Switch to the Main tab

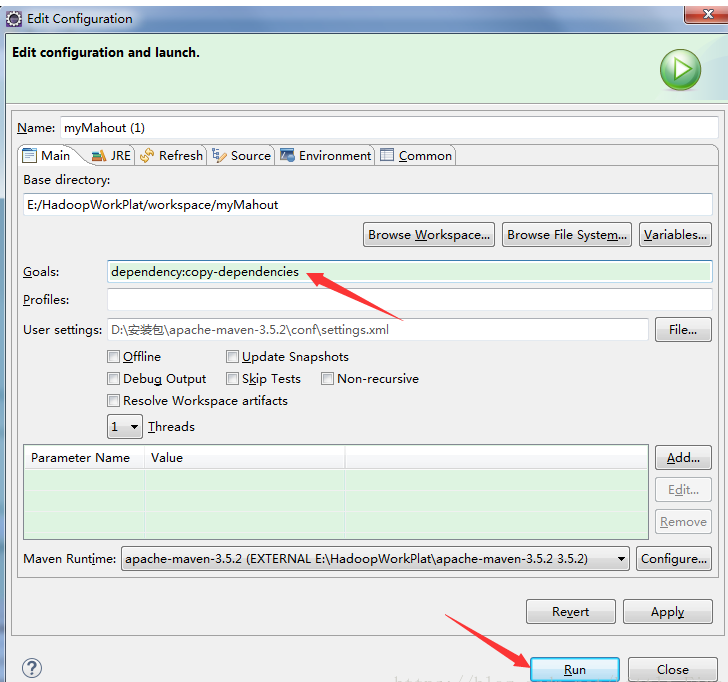coord(46,156)
